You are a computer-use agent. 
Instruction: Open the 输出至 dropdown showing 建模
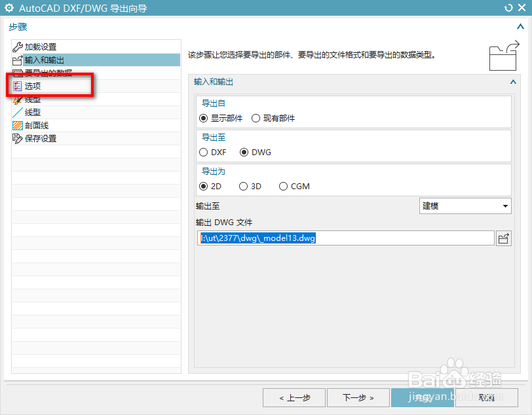pyautogui.click(x=465, y=206)
